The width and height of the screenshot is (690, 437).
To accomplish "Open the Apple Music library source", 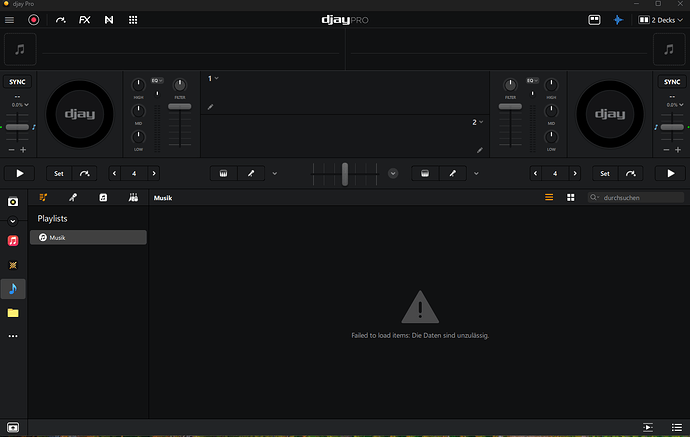I will (13, 241).
